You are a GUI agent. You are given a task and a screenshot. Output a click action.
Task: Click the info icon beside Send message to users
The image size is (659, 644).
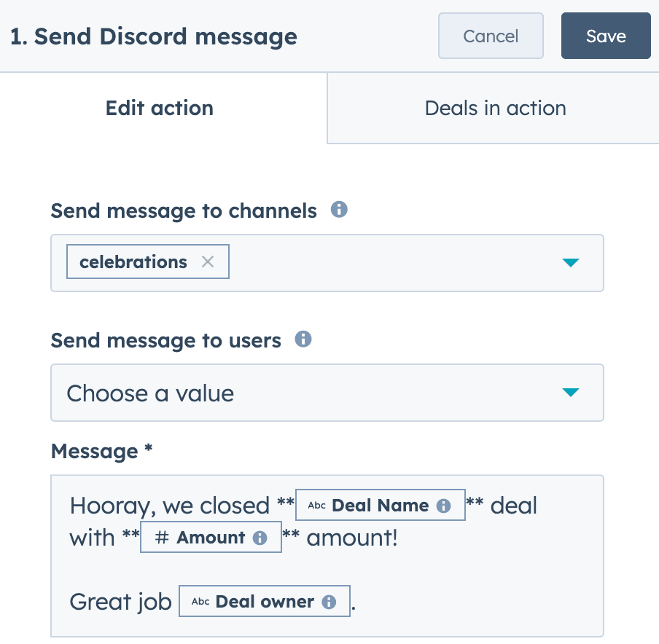[x=303, y=339]
